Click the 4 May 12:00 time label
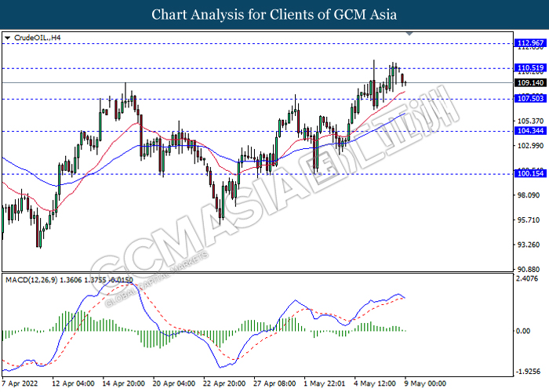The width and height of the screenshot is (549, 392). coord(375,383)
